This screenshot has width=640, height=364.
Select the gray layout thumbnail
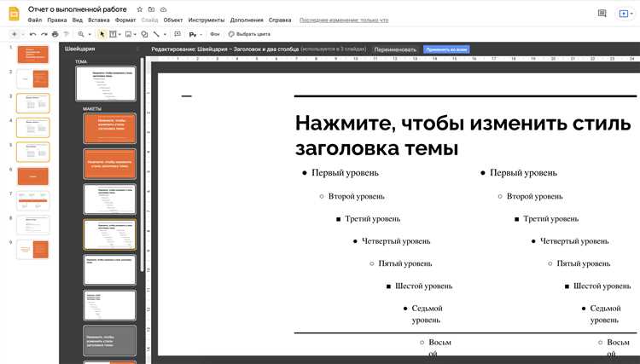coord(109,341)
